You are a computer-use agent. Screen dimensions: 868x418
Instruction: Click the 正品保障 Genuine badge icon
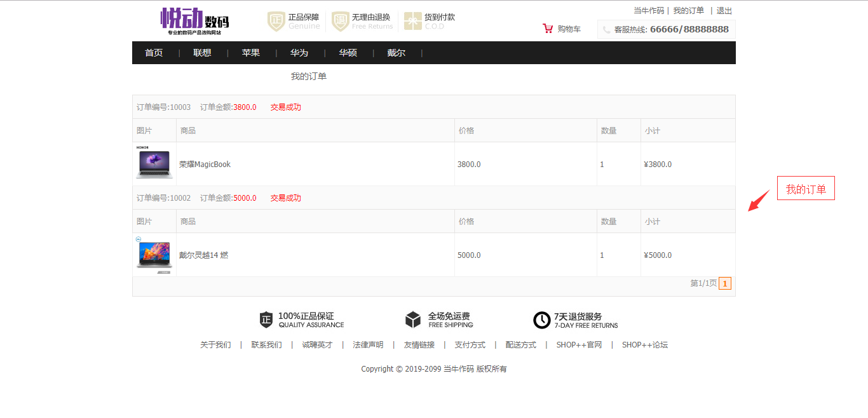[x=276, y=22]
